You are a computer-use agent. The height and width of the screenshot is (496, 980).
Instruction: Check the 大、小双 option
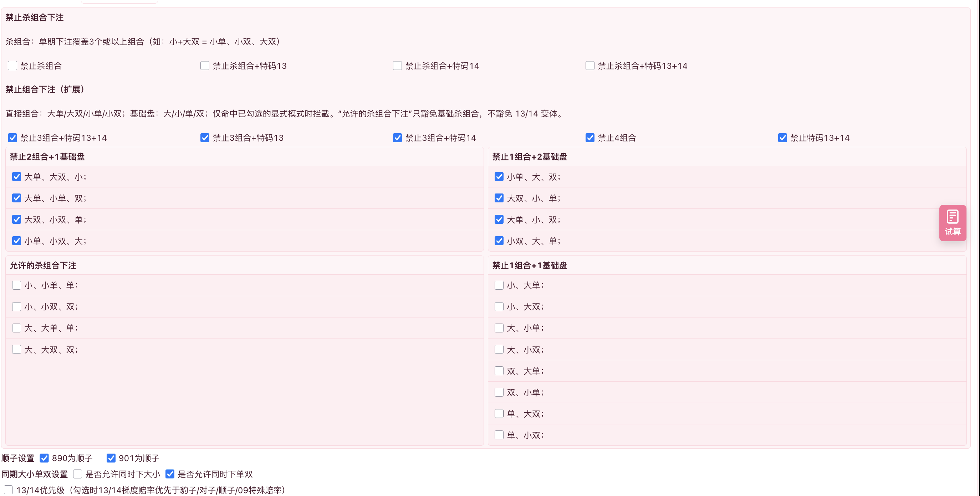click(x=499, y=349)
